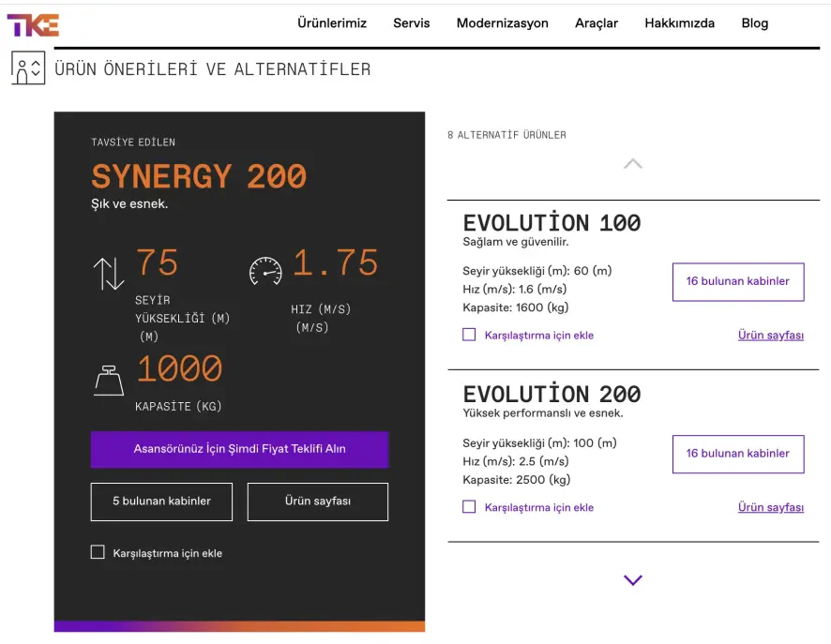The width and height of the screenshot is (831, 644).
Task: Open Servis menu
Action: [x=411, y=23]
